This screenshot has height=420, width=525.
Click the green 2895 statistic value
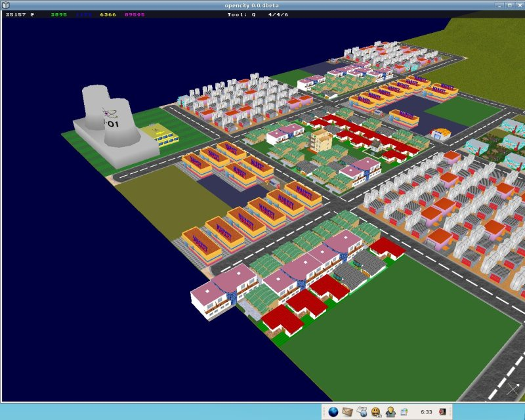(59, 14)
